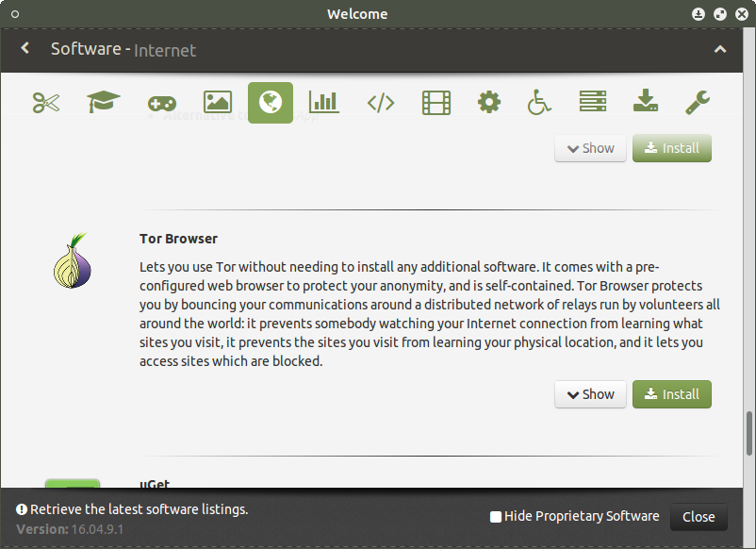
Task: Open the Sound & Video film category
Action: (436, 102)
